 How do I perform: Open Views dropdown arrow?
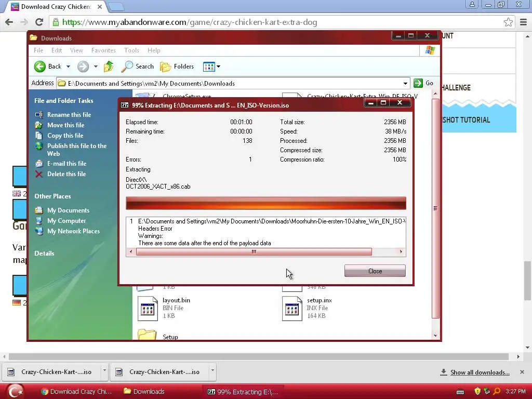coord(219,66)
